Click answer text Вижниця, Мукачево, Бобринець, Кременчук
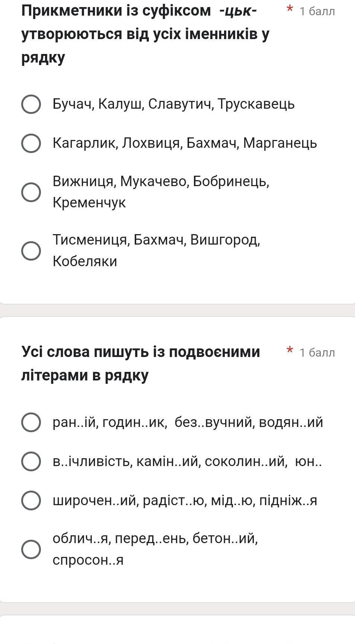This screenshot has width=355, height=644. [161, 192]
